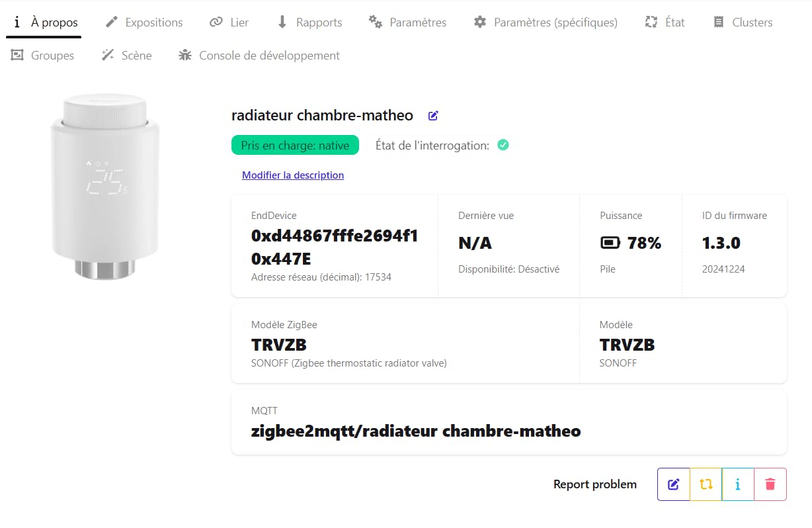
Task: Click the blue interview info button
Action: [738, 484]
